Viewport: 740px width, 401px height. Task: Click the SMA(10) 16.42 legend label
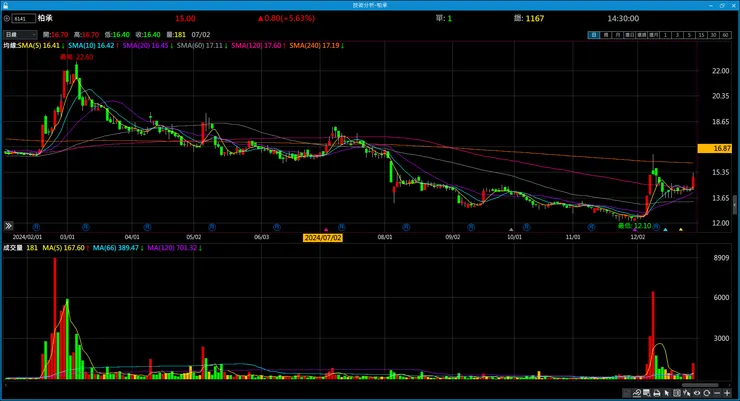tap(91, 45)
